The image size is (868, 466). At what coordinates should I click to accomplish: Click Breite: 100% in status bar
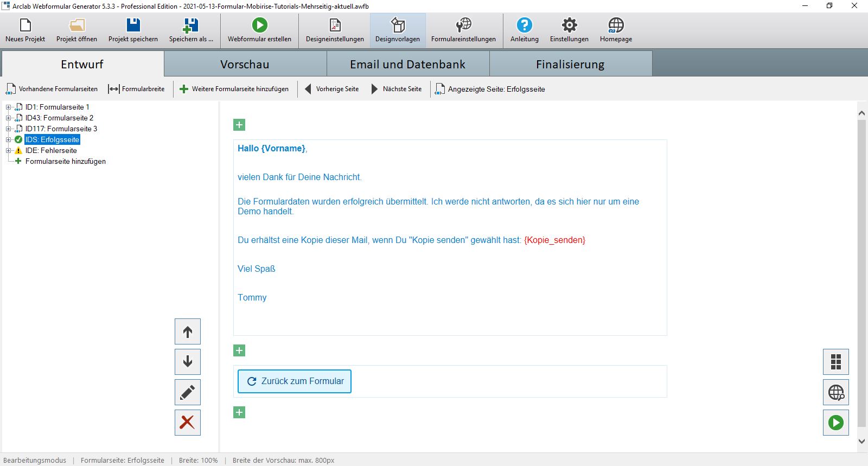click(x=198, y=460)
